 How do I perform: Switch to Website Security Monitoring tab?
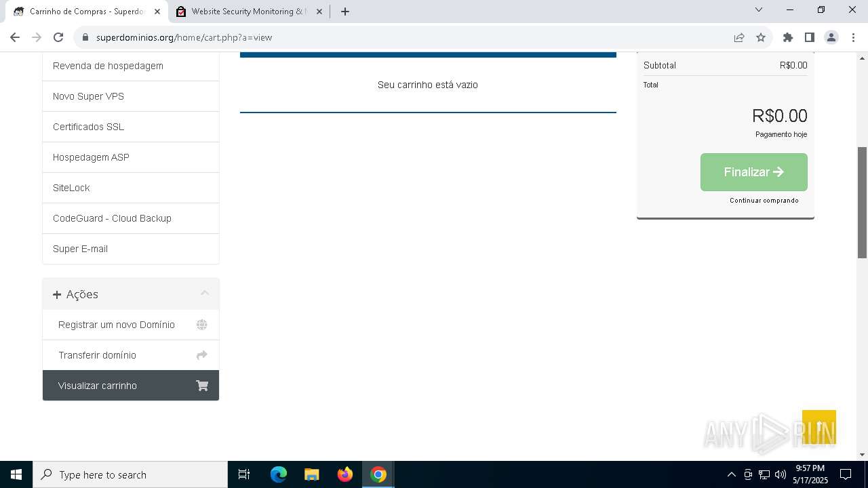(x=248, y=12)
